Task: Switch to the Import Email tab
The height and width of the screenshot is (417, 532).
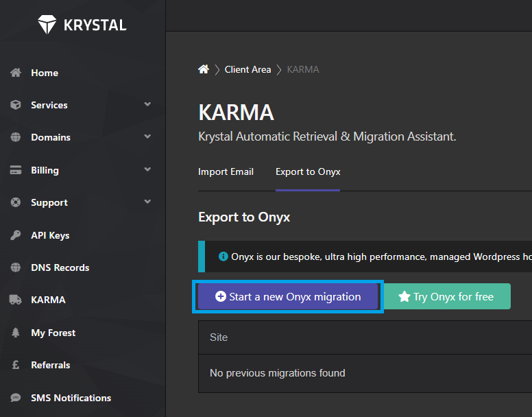Action: (x=226, y=171)
